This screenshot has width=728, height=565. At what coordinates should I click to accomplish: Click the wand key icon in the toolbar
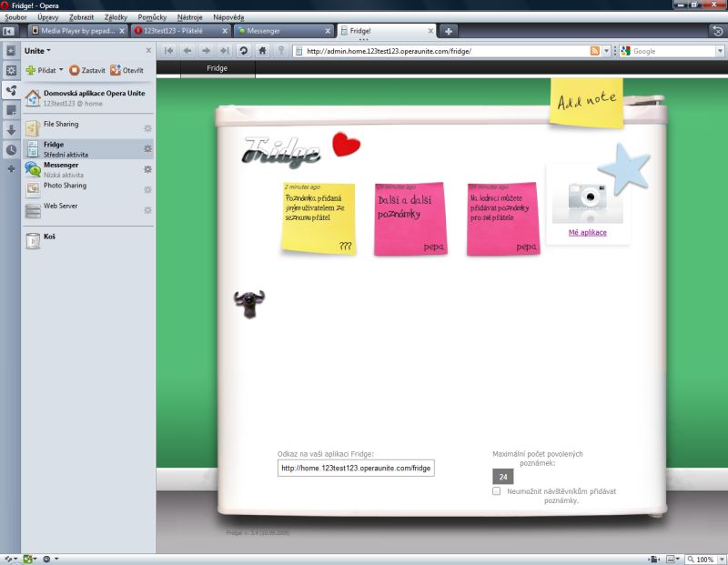[x=281, y=51]
